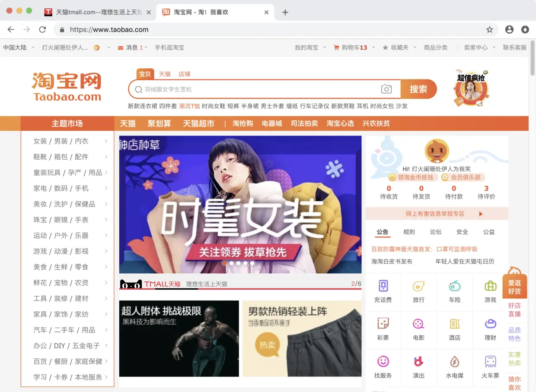Screen dimensions: 536x392
Task: Open the browser profile account icon
Action: 509,30
